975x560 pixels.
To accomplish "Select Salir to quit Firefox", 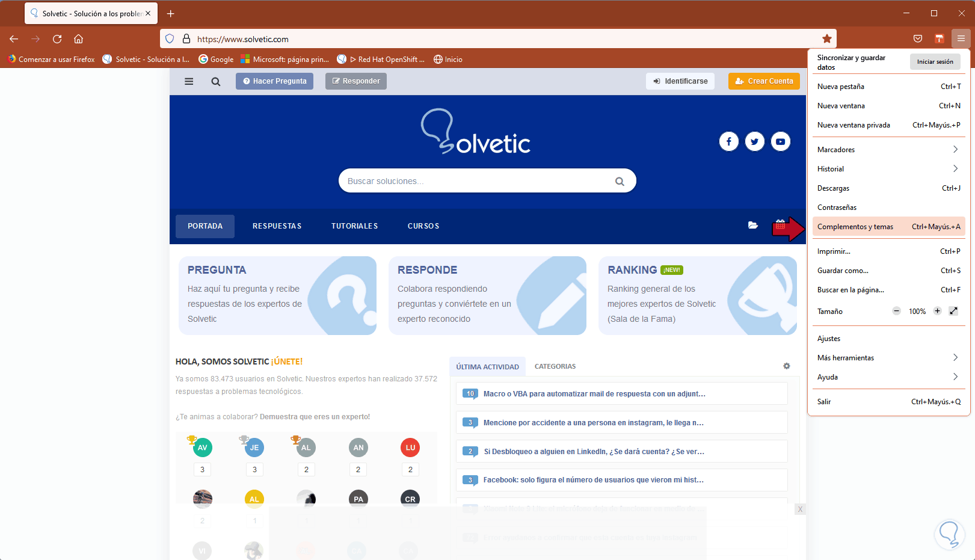I will (888, 402).
